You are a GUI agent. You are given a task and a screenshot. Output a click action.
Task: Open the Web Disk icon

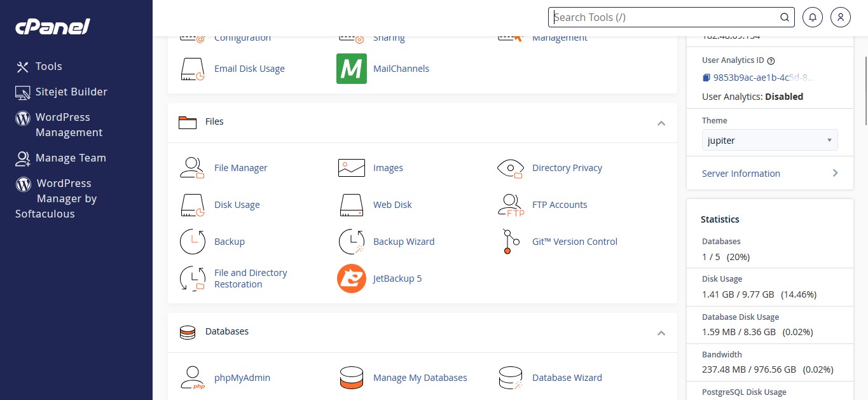[x=351, y=205]
